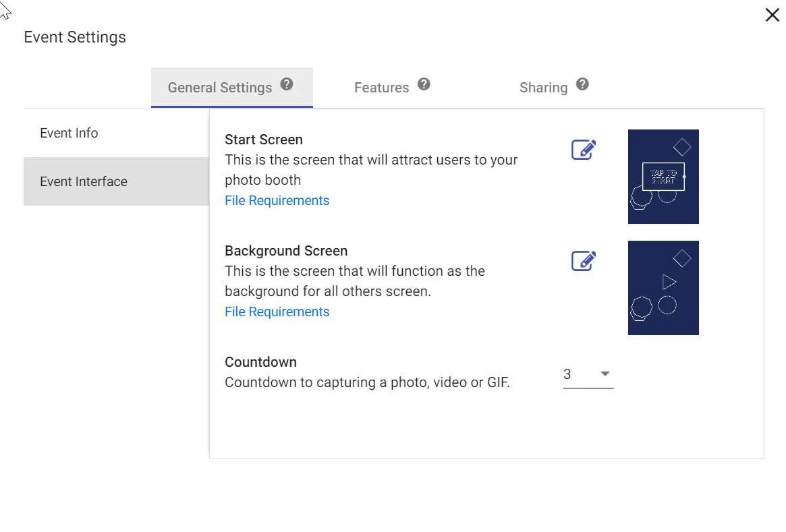The width and height of the screenshot is (786, 532).
Task: Expand the Countdown dropdown arrow
Action: (605, 374)
